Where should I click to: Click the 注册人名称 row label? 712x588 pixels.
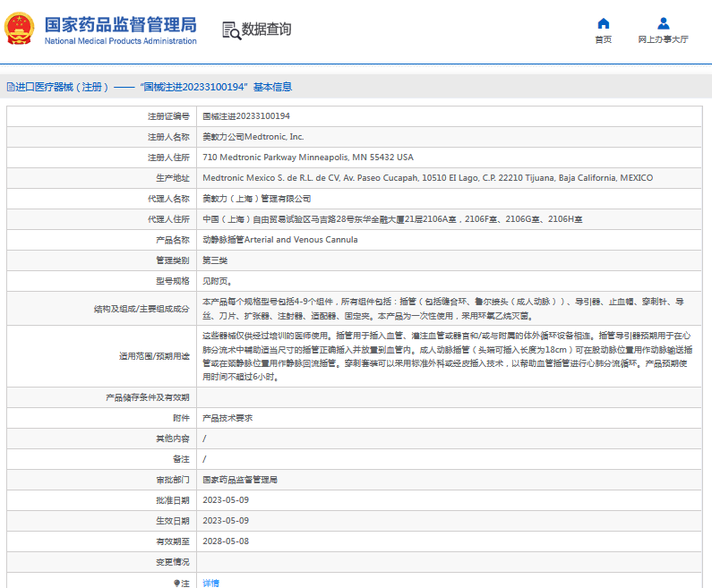click(x=168, y=137)
